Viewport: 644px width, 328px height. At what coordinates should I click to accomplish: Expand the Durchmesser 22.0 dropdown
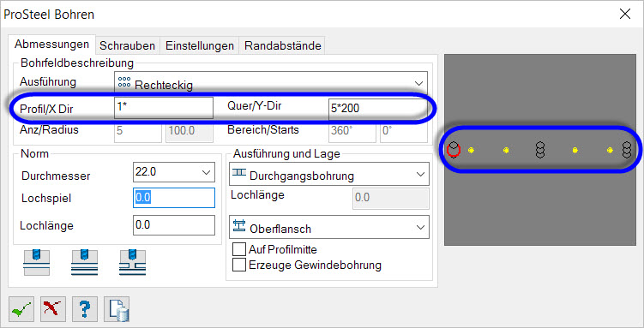174,172
